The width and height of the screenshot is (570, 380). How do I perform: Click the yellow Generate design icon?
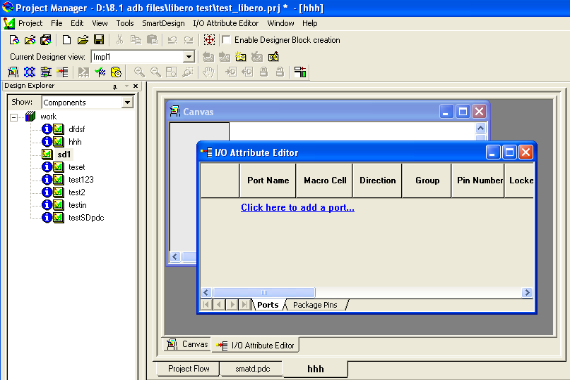[x=116, y=72]
